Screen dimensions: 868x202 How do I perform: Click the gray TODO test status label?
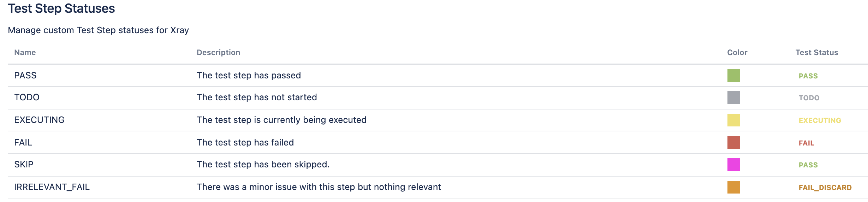(809, 98)
